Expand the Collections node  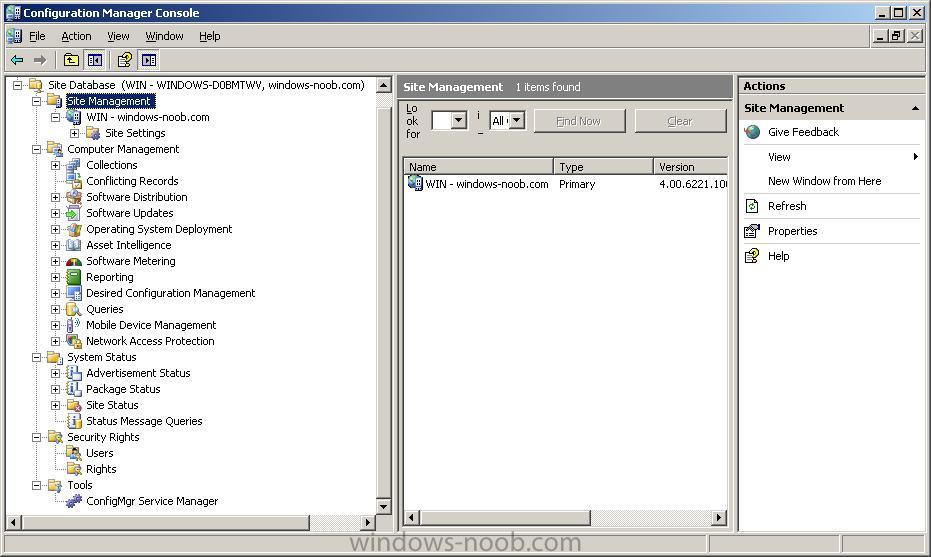[56, 165]
